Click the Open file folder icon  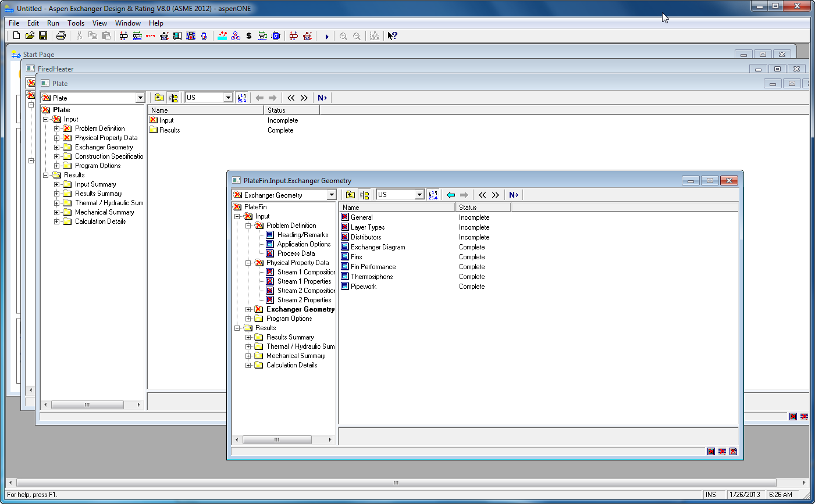30,35
